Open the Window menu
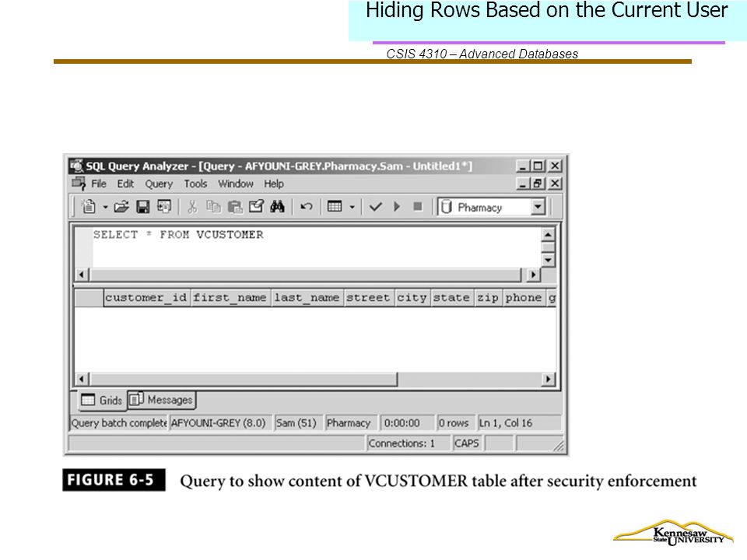Image resolution: width=747 pixels, height=560 pixels. pyautogui.click(x=236, y=184)
